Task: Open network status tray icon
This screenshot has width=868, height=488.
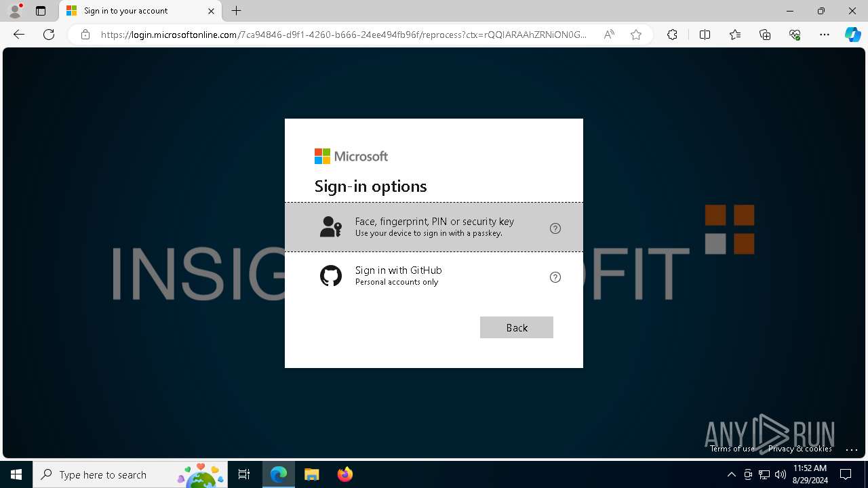Action: click(764, 474)
